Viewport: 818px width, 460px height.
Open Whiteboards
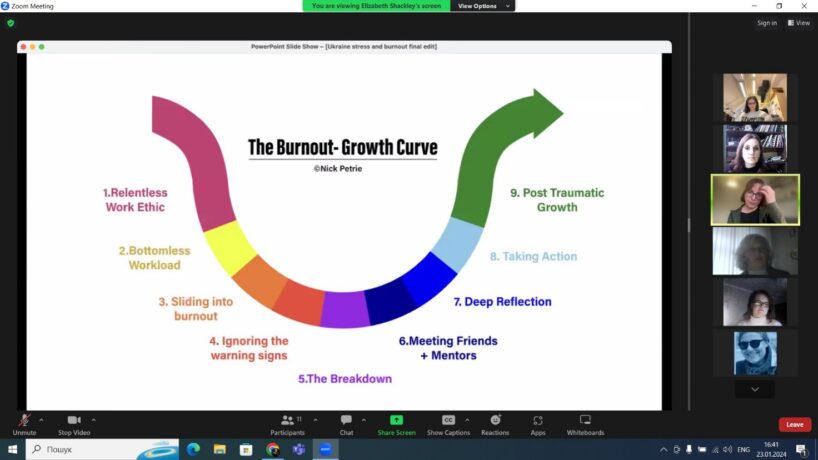pos(585,422)
